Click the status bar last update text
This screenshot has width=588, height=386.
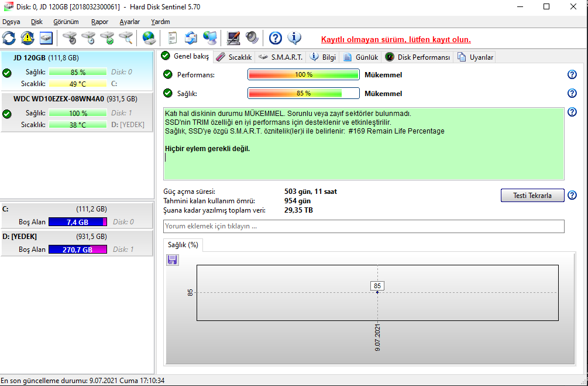(x=82, y=381)
